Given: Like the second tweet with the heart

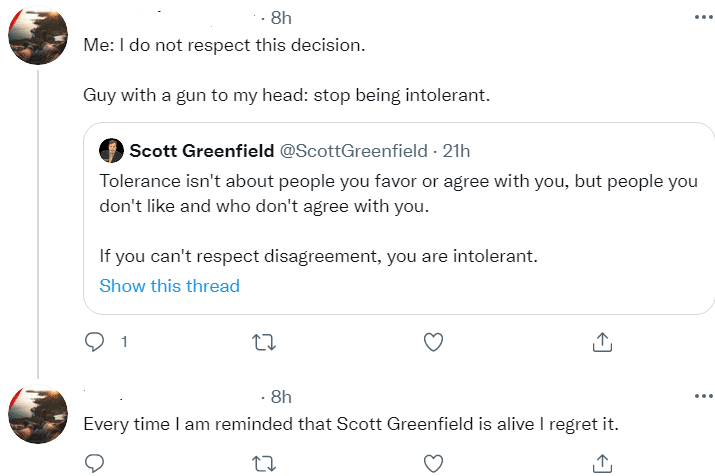Looking at the screenshot, I should tap(433, 463).
